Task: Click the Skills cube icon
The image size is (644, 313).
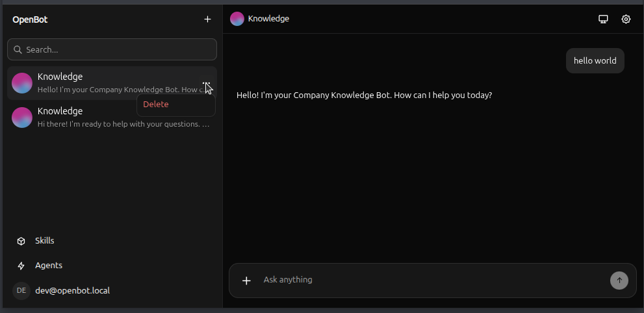Action: pyautogui.click(x=21, y=241)
